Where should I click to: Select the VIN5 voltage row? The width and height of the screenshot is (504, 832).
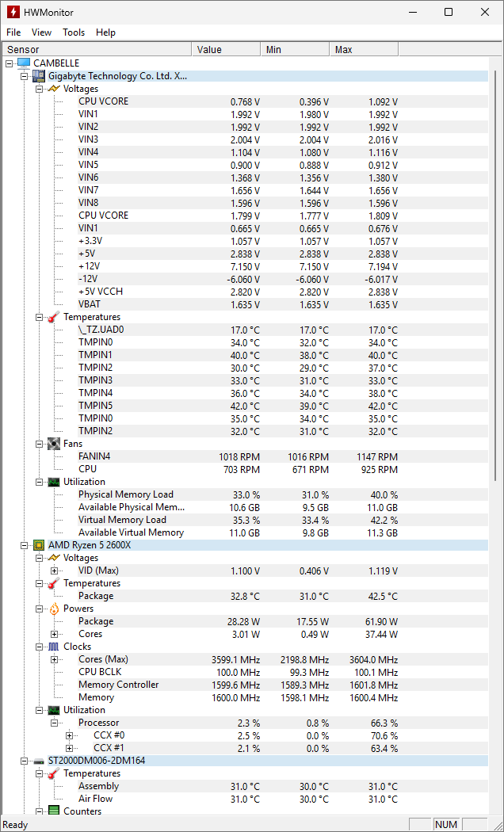click(283, 165)
